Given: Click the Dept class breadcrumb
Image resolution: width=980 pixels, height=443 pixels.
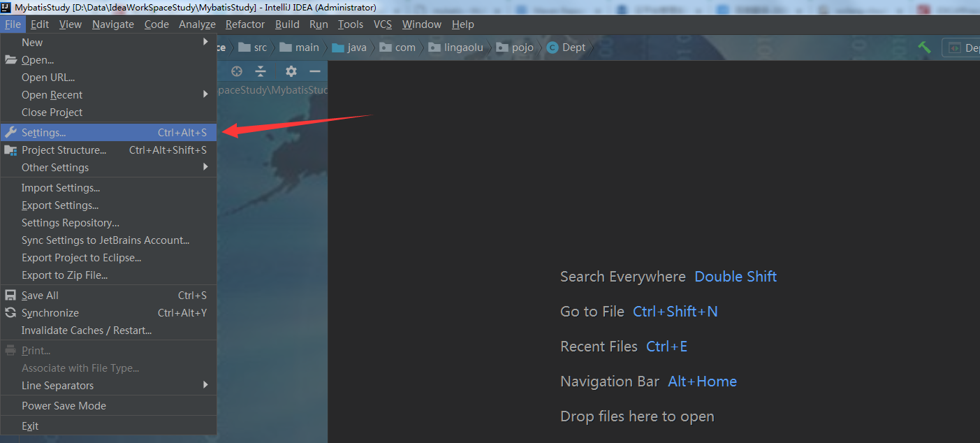Looking at the screenshot, I should [x=566, y=48].
